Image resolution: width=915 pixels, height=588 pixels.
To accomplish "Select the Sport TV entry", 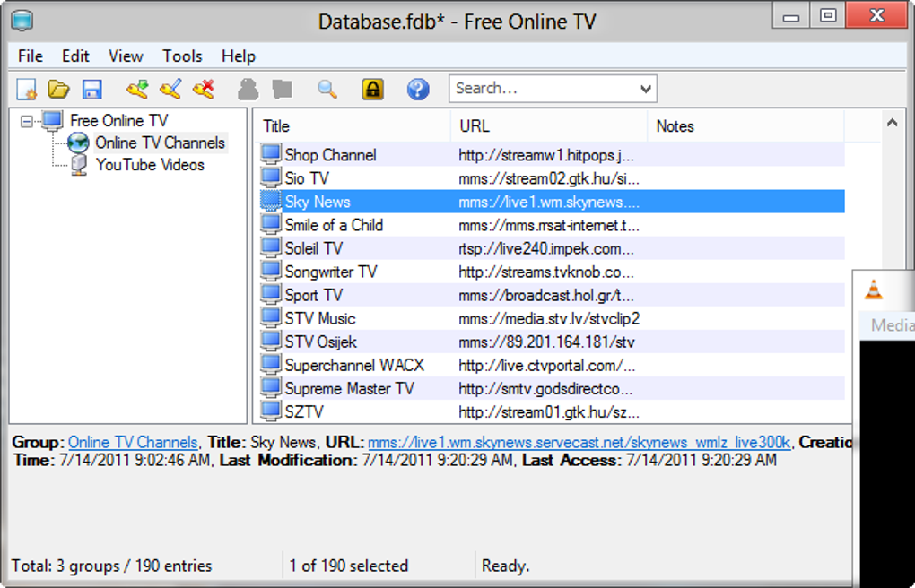I will coord(552,295).
